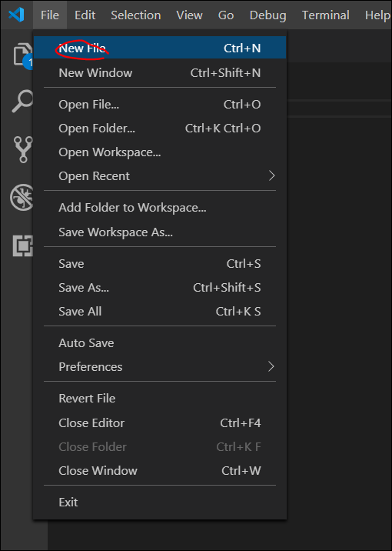Select Open Workspace... entry
392x551 pixels.
[160, 152]
